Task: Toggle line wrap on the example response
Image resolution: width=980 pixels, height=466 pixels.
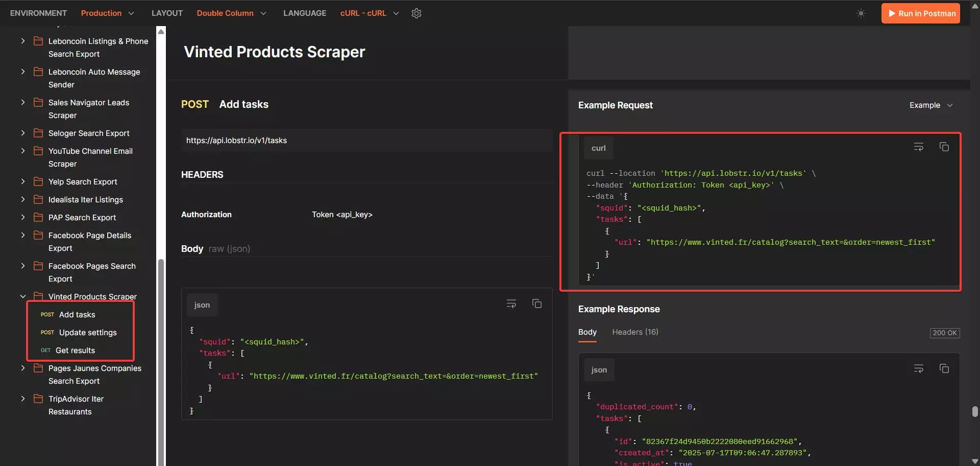Action: pos(919,368)
